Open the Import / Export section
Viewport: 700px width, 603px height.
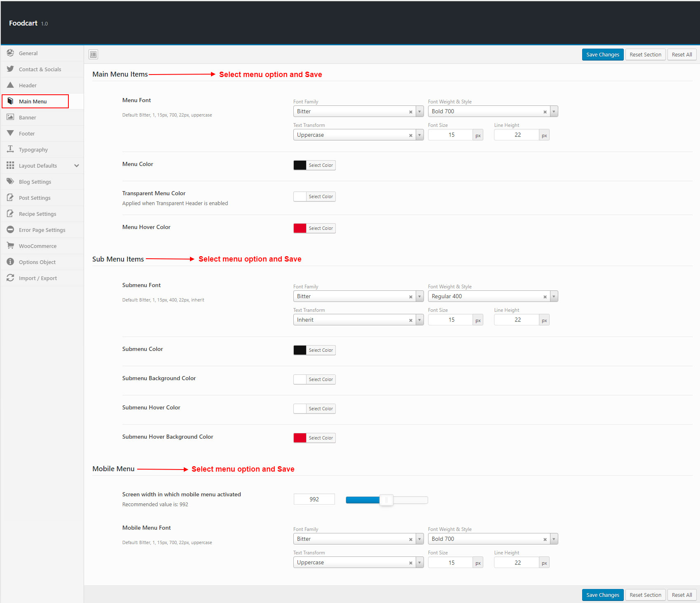(x=42, y=278)
